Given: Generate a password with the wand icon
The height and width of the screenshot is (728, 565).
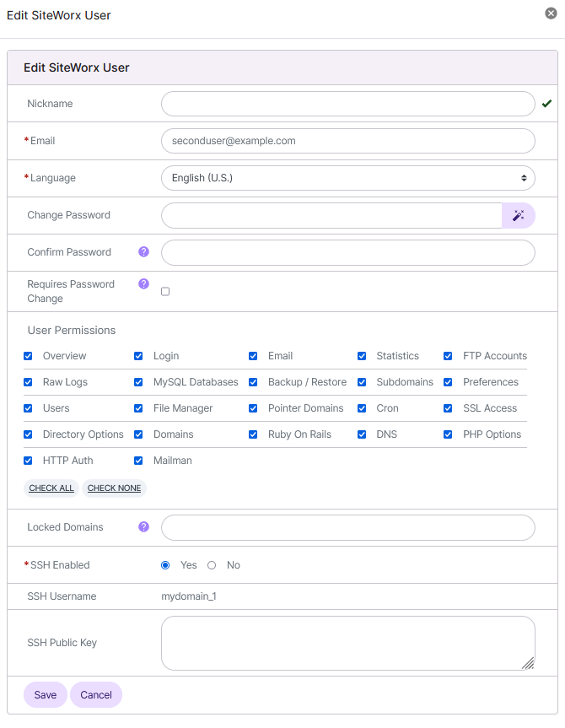Looking at the screenshot, I should 519,215.
